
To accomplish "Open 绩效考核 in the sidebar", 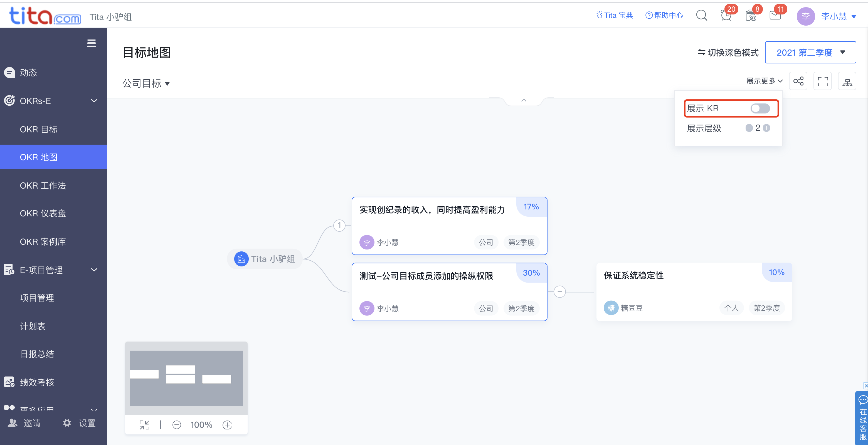I will (x=53, y=382).
